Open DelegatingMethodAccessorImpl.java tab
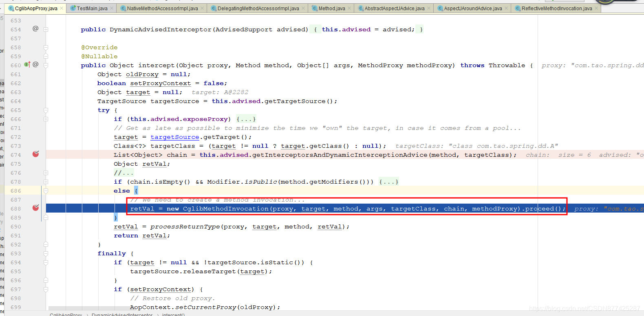Viewport: 644px width, 316px height. tap(258, 8)
